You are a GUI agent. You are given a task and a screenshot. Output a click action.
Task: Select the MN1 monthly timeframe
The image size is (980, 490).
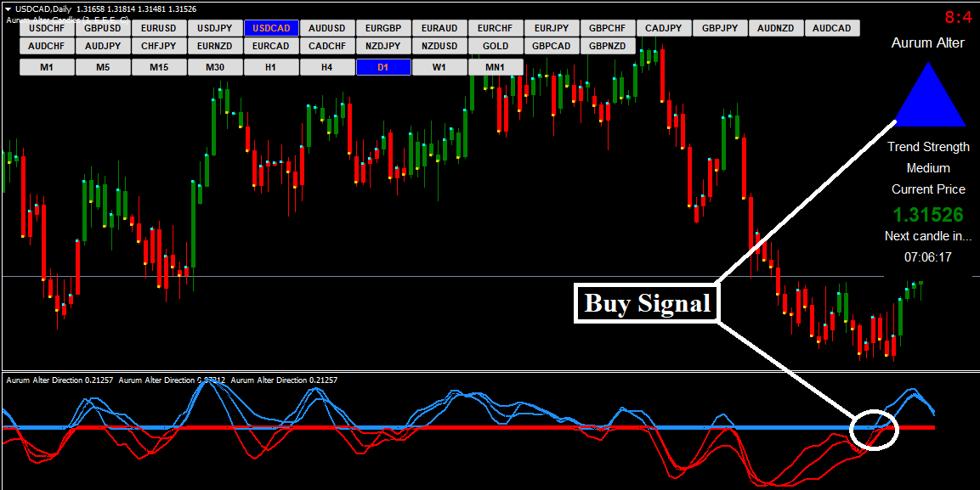pos(496,67)
